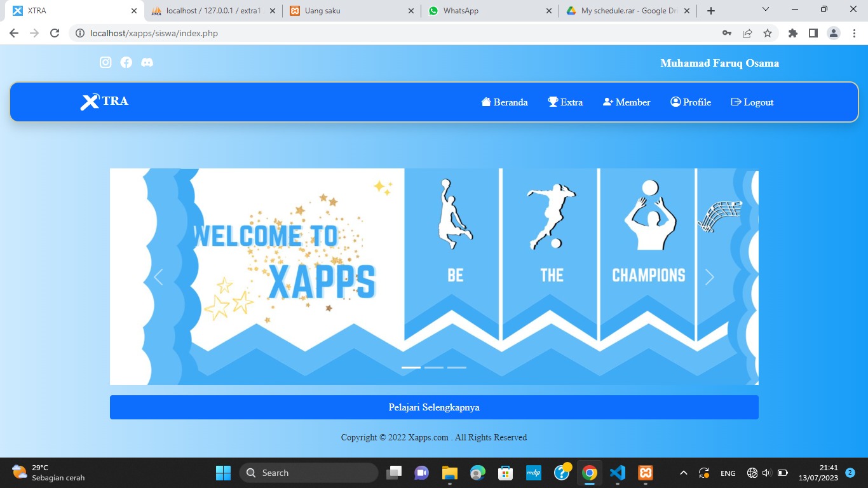Click the XTRA logo in navbar

pos(104,102)
